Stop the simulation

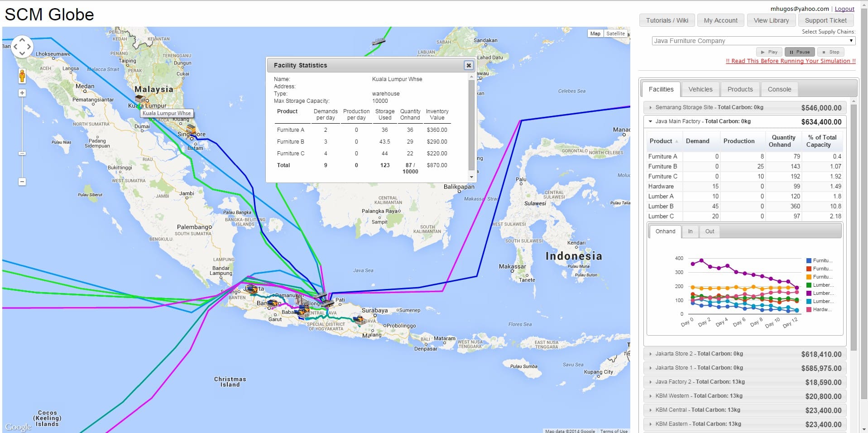click(x=831, y=52)
